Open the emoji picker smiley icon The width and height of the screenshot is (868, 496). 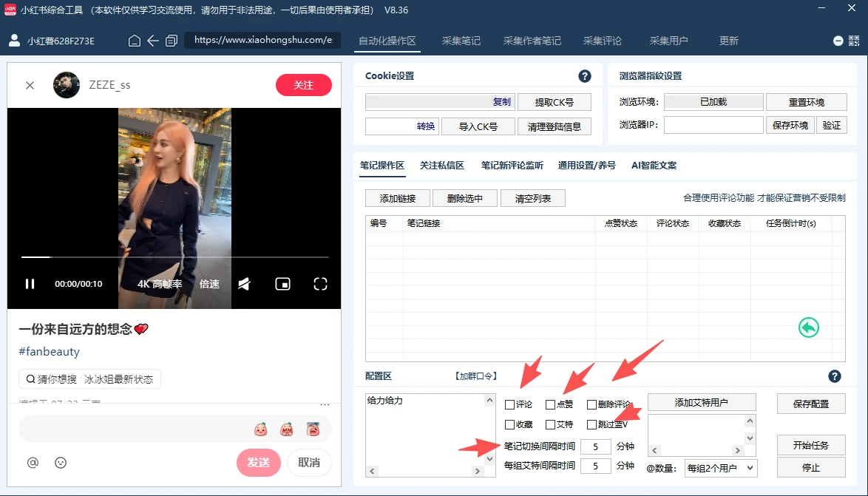coord(61,462)
